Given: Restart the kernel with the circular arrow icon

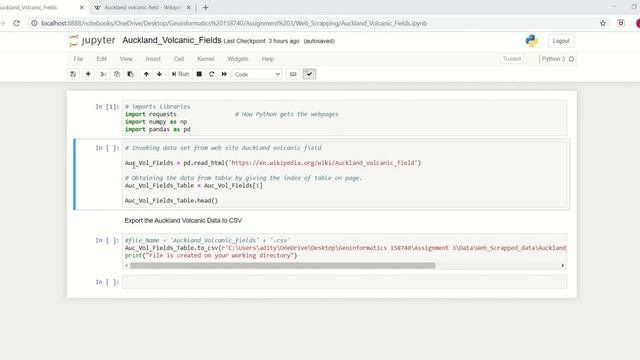Looking at the screenshot, I should [211, 74].
